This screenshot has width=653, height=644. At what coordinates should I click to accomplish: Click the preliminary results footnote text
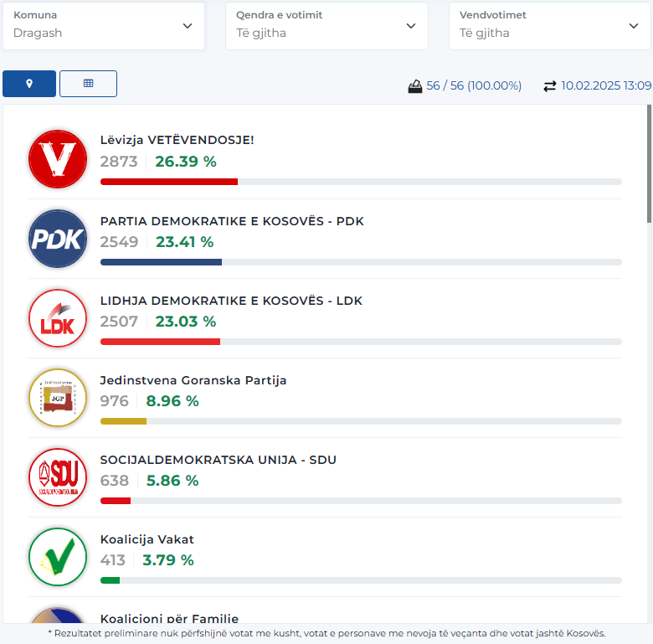[326, 634]
